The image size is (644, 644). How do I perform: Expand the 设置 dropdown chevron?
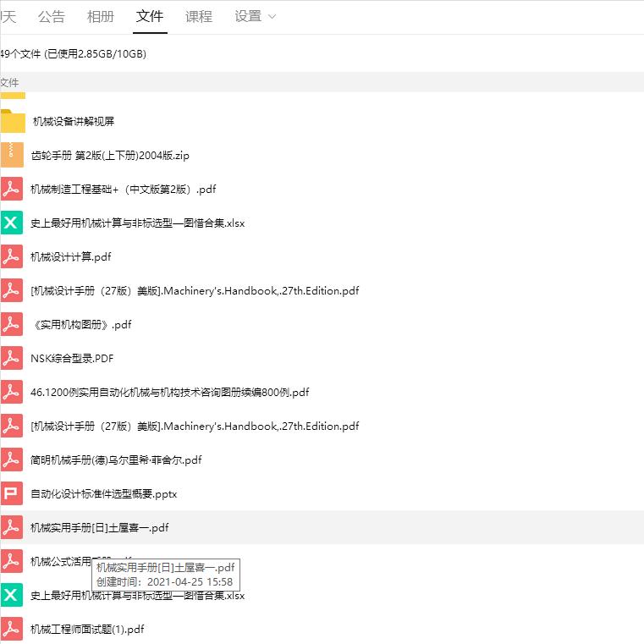click(x=272, y=17)
